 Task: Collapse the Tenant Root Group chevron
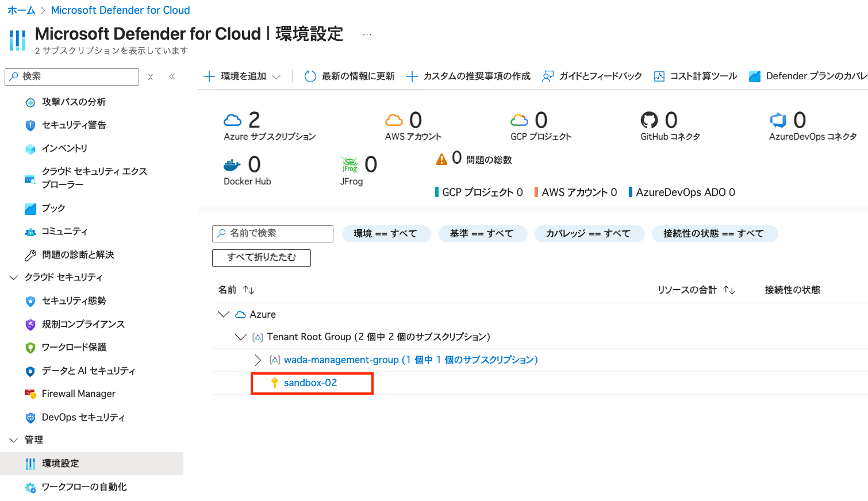click(241, 337)
